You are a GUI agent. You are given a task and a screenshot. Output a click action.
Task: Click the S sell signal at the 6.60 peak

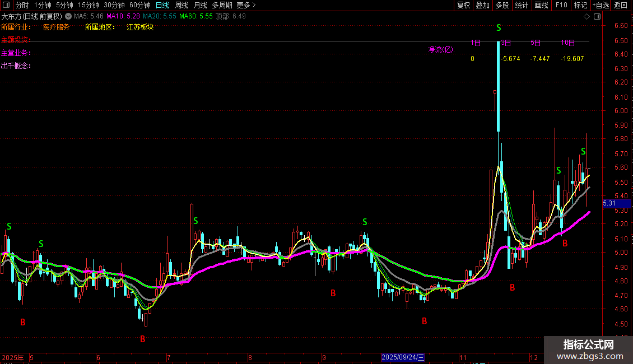[499, 28]
